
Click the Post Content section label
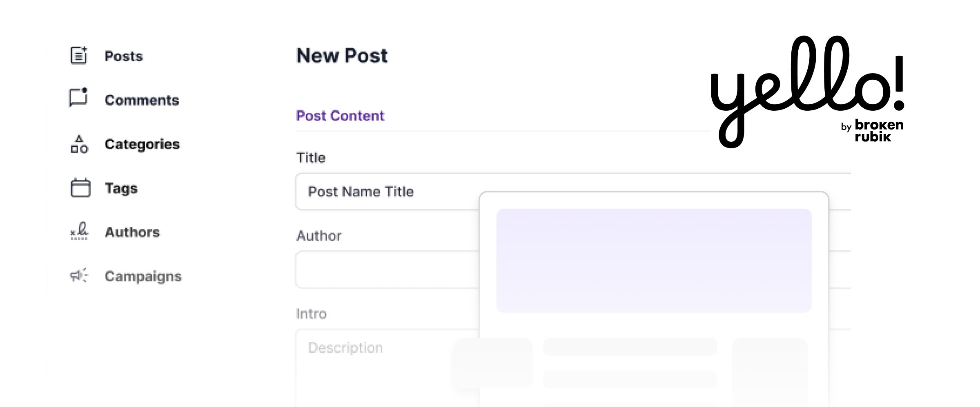[340, 116]
